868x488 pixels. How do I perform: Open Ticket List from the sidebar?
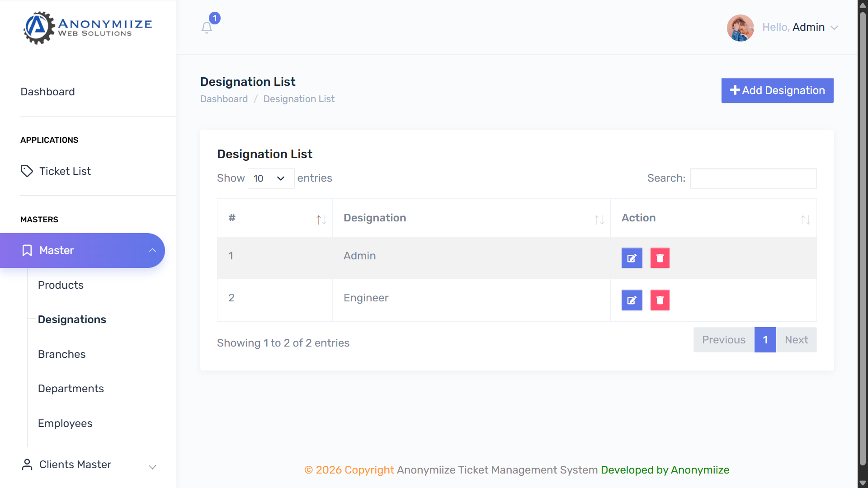click(x=65, y=171)
